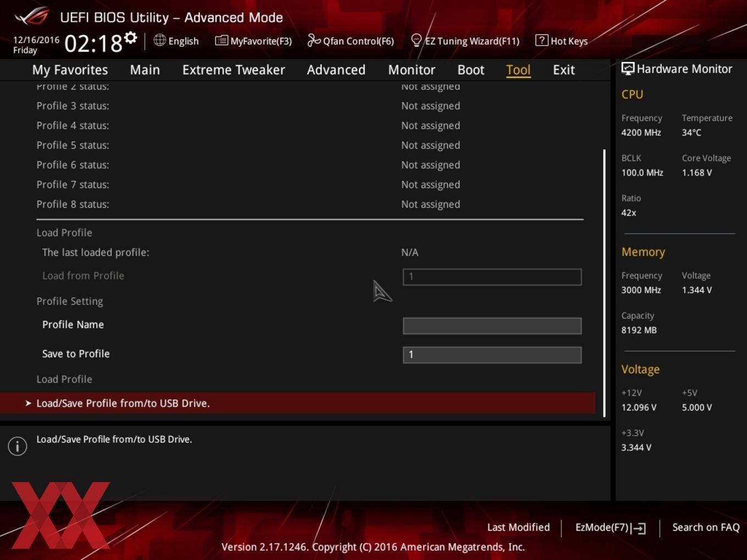
Task: Click Last Modified
Action: pyautogui.click(x=518, y=527)
